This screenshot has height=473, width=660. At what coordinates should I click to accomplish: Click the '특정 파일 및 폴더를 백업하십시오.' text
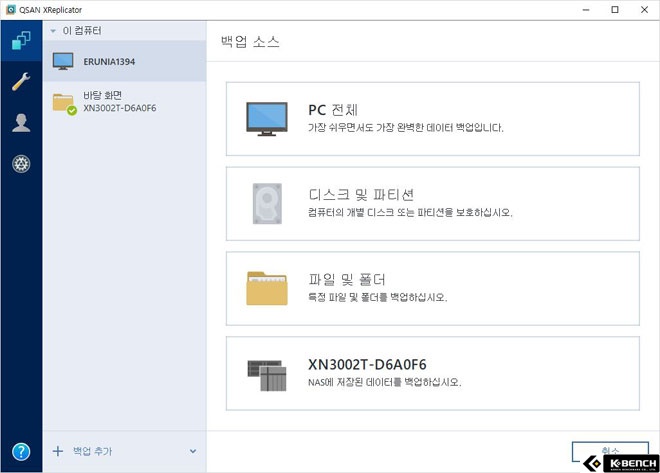pyautogui.click(x=378, y=298)
